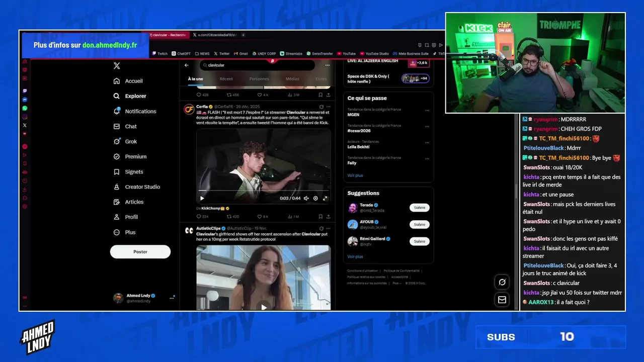Viewport: 644px width, 362px height.
Task: Open AutisticClips tweet more options
Action: click(328, 229)
